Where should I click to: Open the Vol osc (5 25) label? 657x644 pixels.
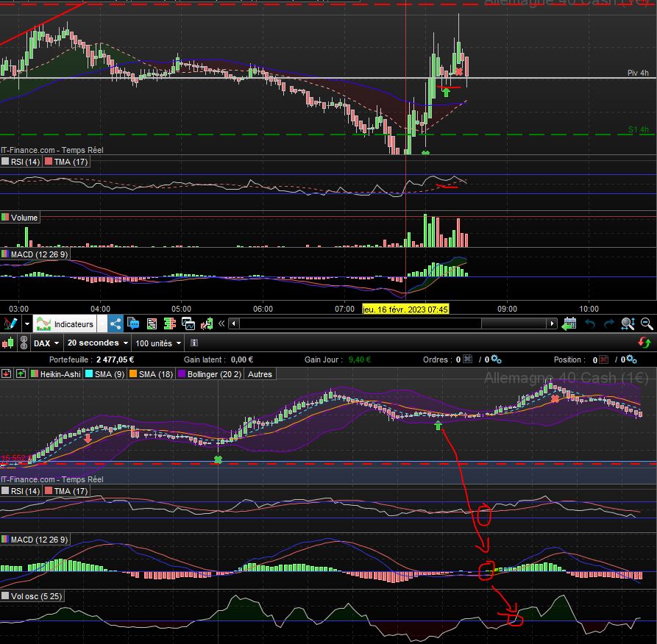32,595
